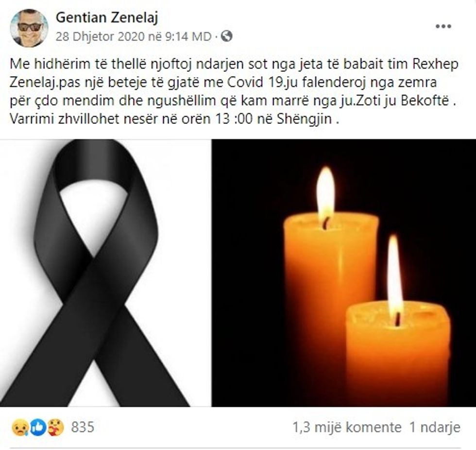Open Gentian Zenelaj's profile picture

click(x=29, y=28)
